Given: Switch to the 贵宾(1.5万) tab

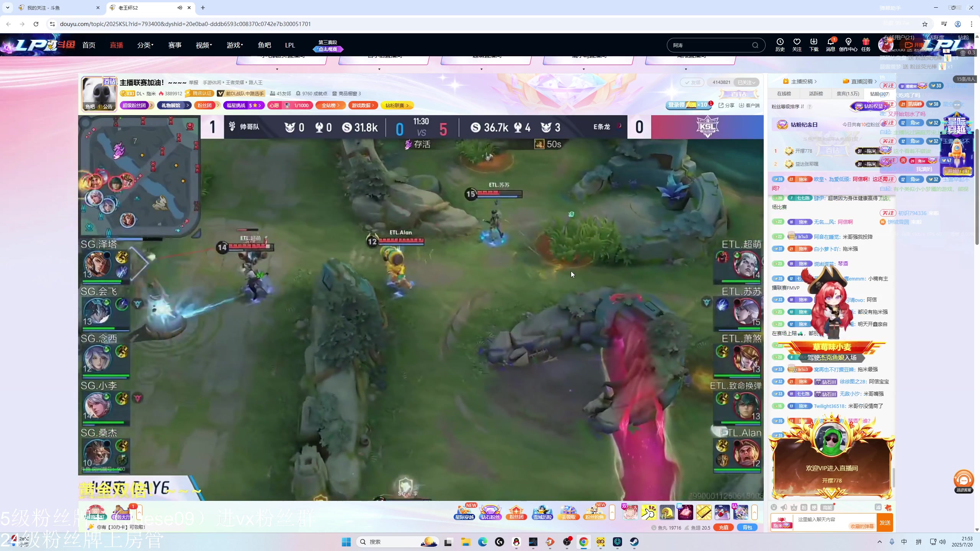Looking at the screenshot, I should click(848, 93).
